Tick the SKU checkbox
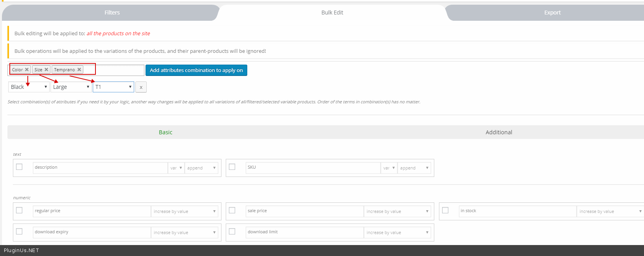This screenshot has width=644, height=256. (x=232, y=167)
